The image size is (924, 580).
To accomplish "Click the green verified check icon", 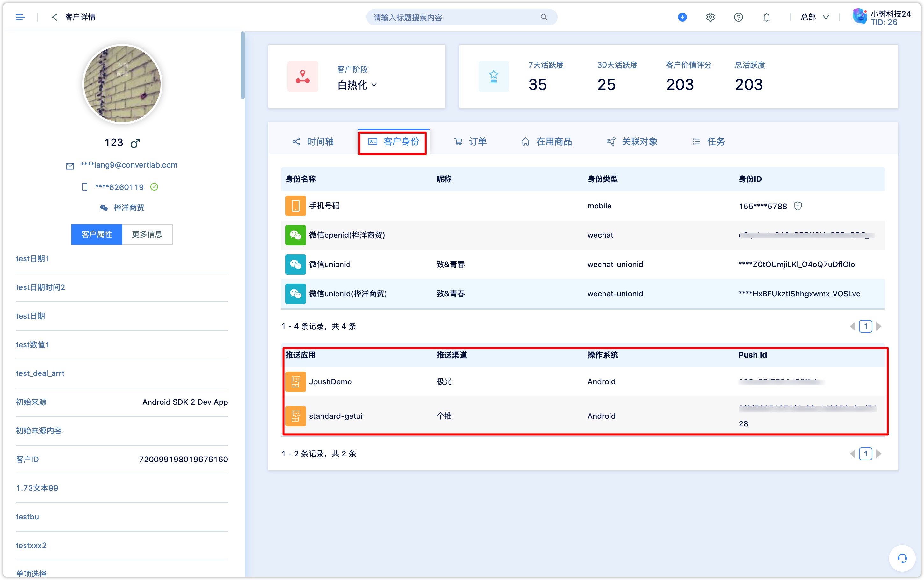I will 154,187.
